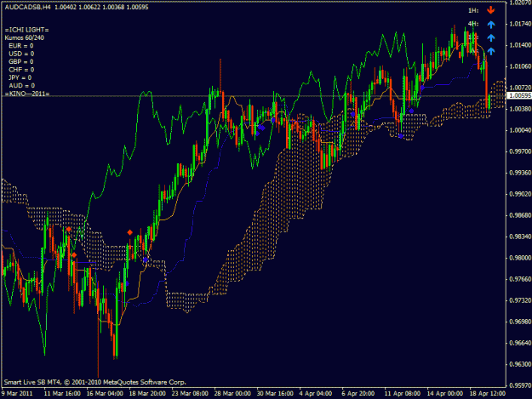Screen dimensions: 532x399
Task: Click the "GBP = 0" readout
Action: click(21, 62)
